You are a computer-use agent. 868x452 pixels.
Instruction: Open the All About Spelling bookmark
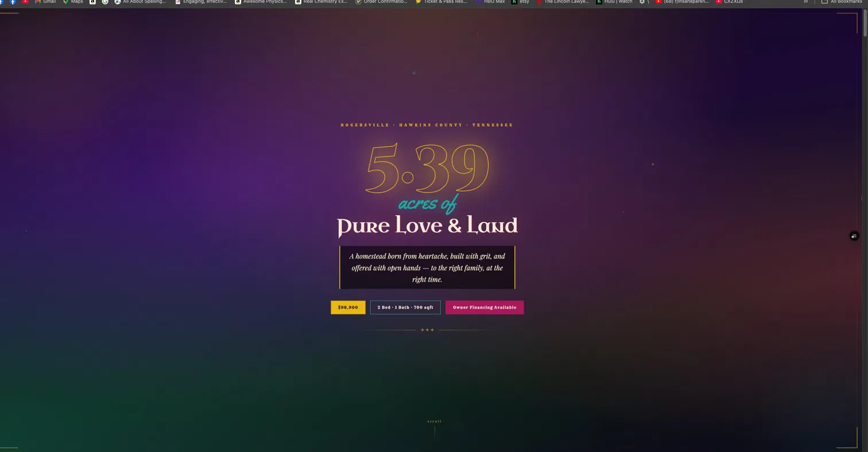coord(140,2)
